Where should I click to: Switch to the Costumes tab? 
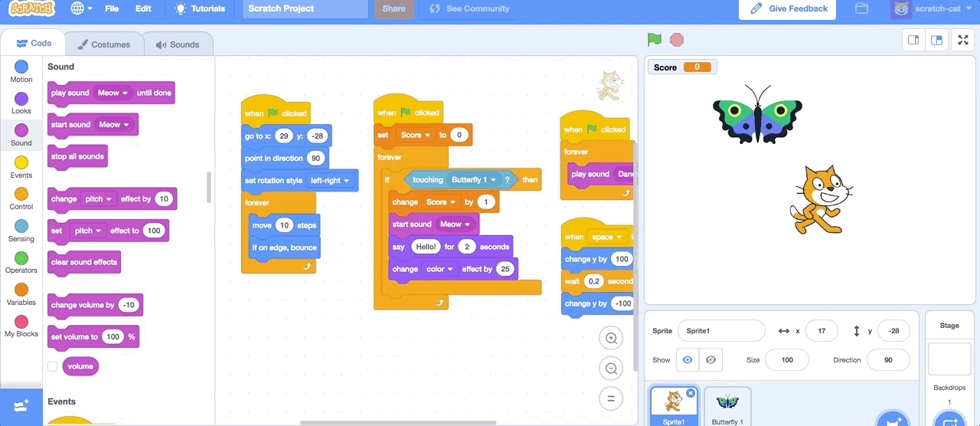pyautogui.click(x=104, y=44)
